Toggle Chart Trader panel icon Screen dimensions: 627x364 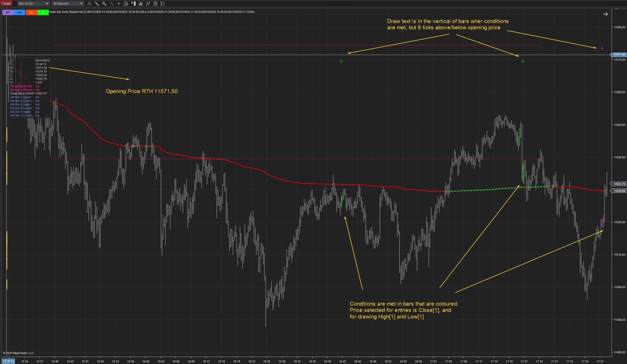(133, 4)
